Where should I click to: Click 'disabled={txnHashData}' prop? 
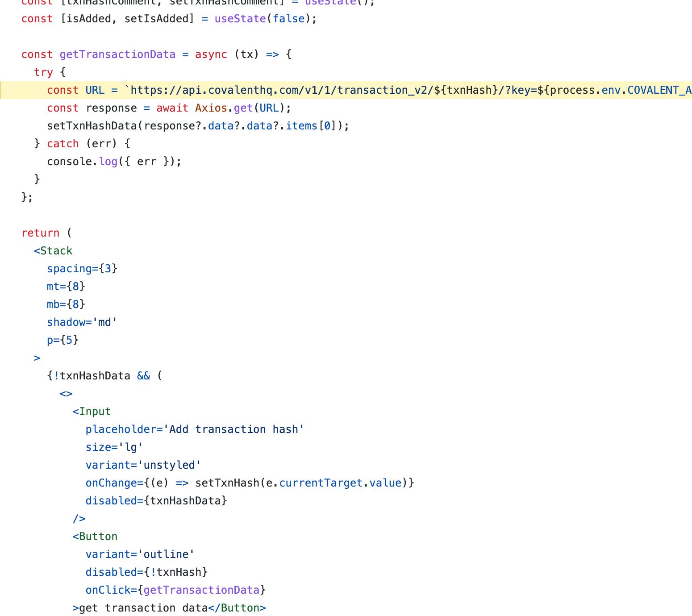tap(156, 501)
